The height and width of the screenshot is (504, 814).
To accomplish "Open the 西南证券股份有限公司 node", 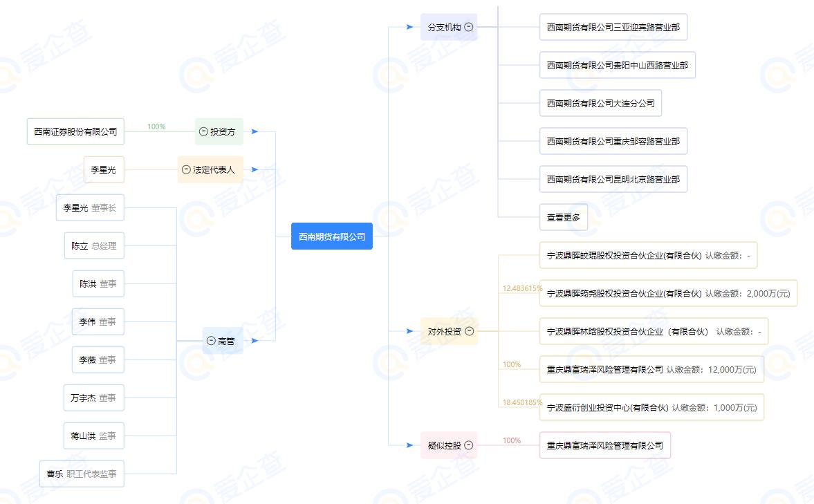I will pyautogui.click(x=75, y=131).
